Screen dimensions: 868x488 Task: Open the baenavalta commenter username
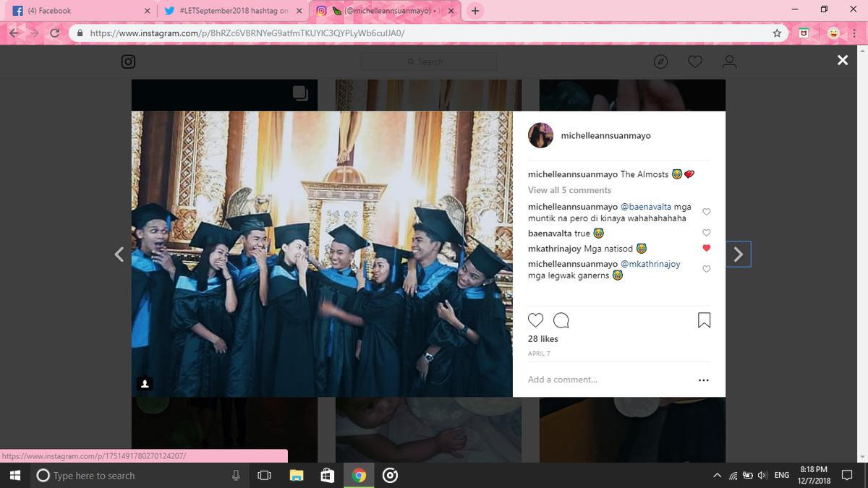coord(550,234)
